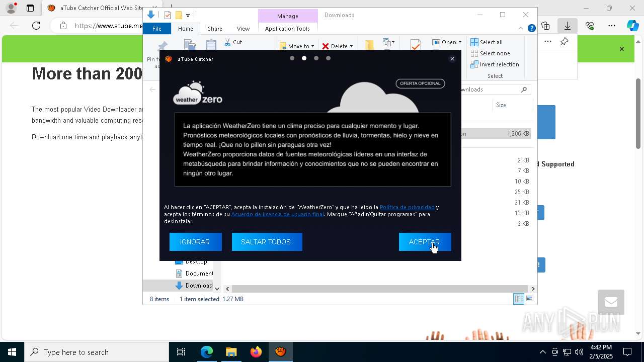Click SALTAR TODOS to skip all offers
644x362 pixels.
(267, 242)
